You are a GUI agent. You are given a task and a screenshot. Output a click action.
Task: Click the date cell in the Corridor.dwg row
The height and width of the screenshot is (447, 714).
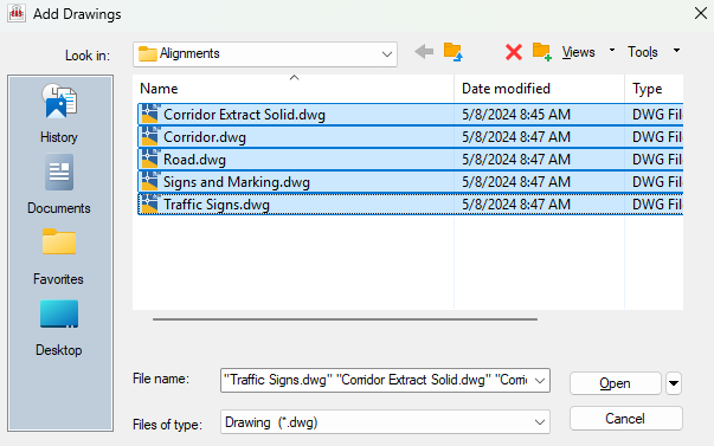click(x=516, y=137)
